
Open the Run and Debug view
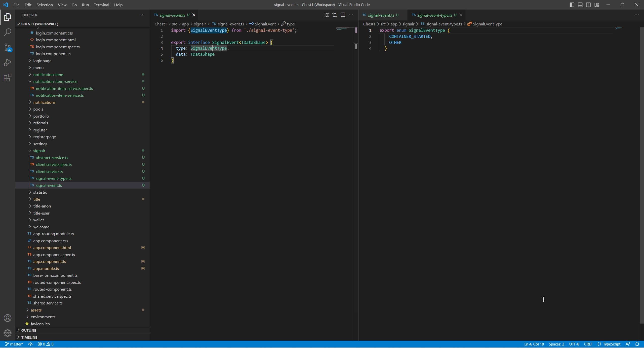8,62
